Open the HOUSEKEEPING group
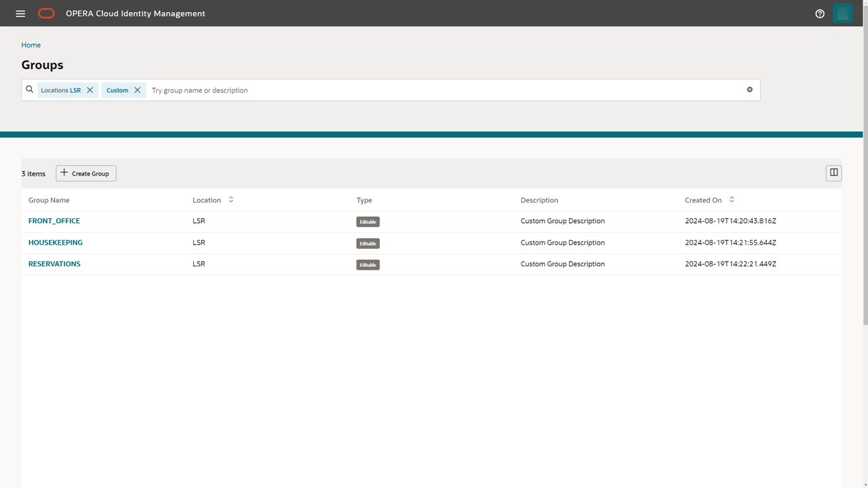The width and height of the screenshot is (868, 488). pos(56,243)
